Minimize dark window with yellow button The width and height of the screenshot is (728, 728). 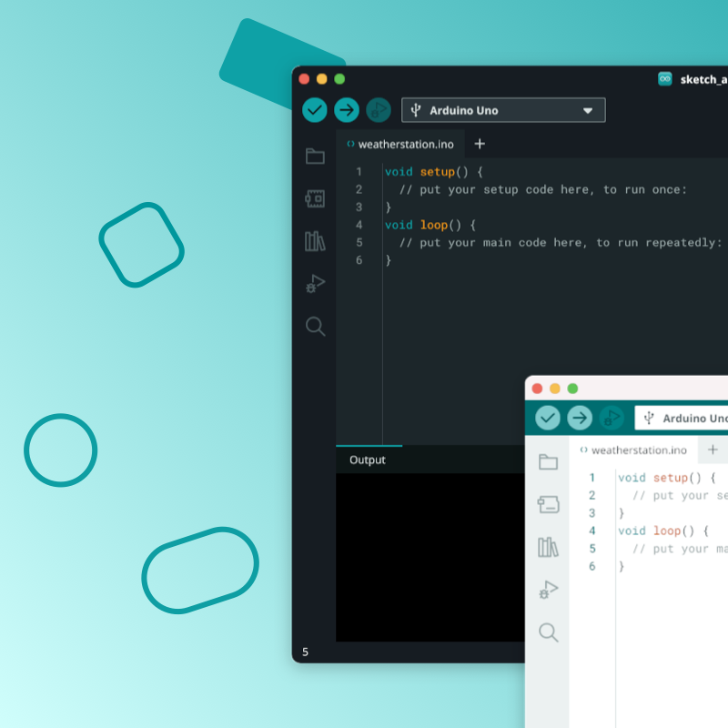pos(322,79)
